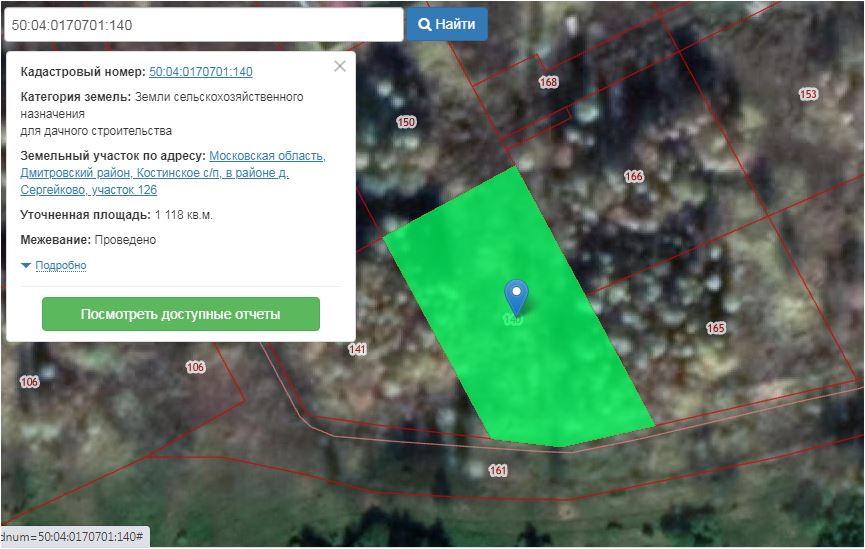This screenshot has height=549, width=865.
Task: Select parcel label 168 on the map
Action: [548, 82]
